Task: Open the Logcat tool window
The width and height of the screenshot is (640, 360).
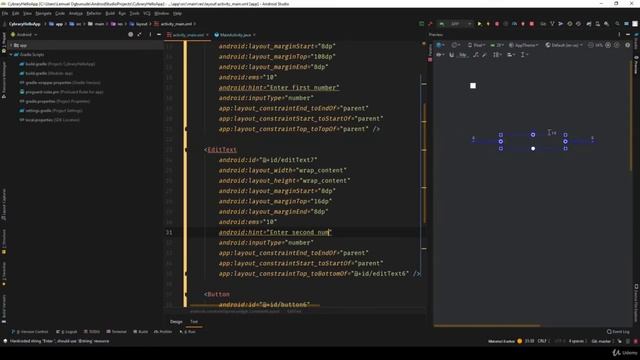Action: click(66, 332)
